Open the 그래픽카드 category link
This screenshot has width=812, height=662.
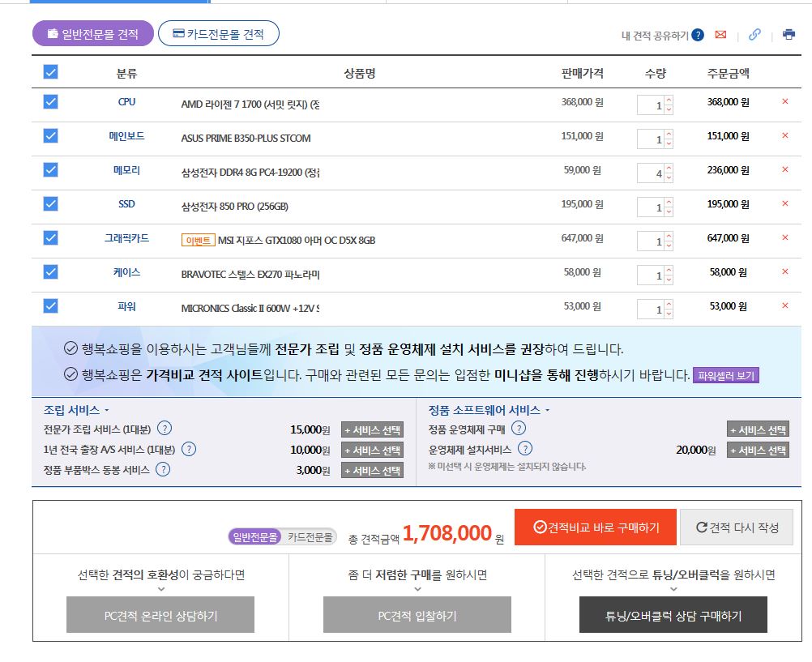(x=127, y=237)
